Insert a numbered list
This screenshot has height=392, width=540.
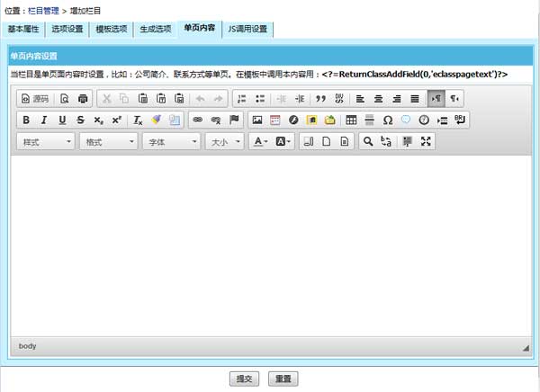(242, 99)
